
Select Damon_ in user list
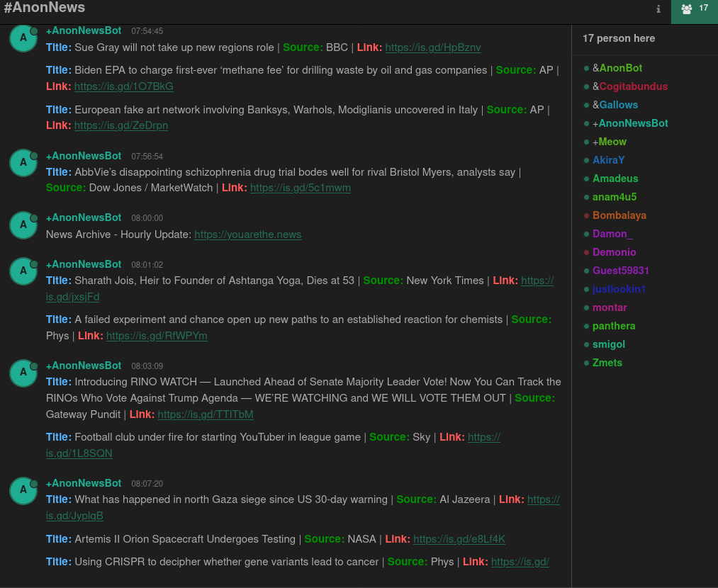pos(612,234)
